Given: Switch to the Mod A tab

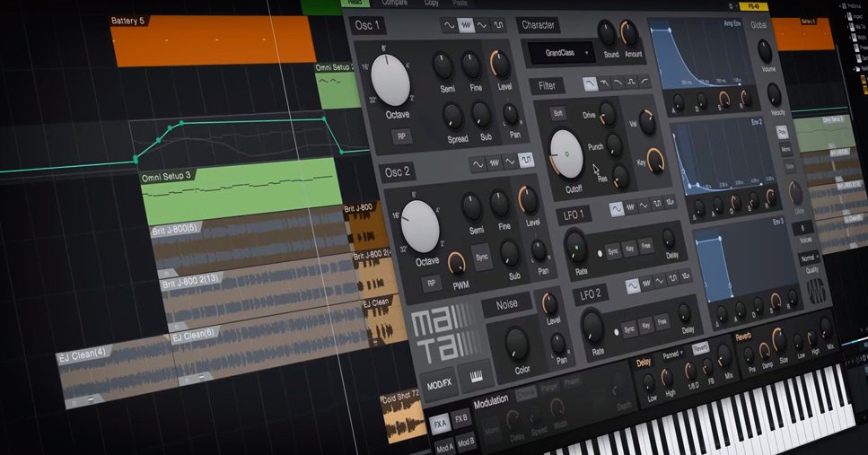Looking at the screenshot, I should [x=444, y=444].
